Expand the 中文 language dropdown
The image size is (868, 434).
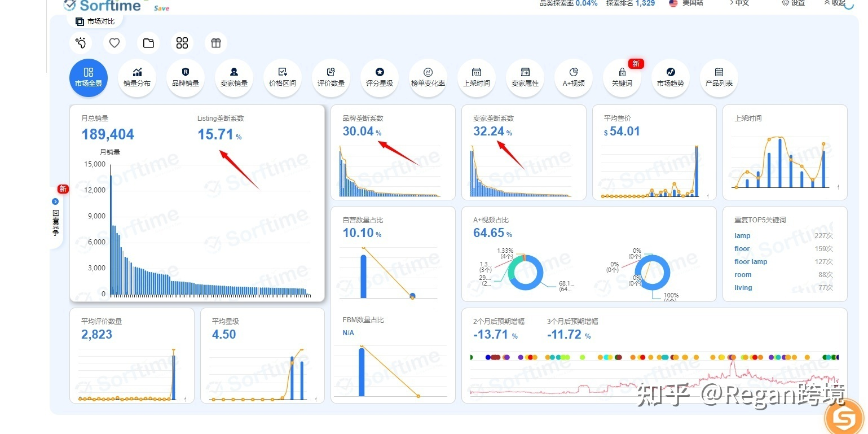coord(741,3)
